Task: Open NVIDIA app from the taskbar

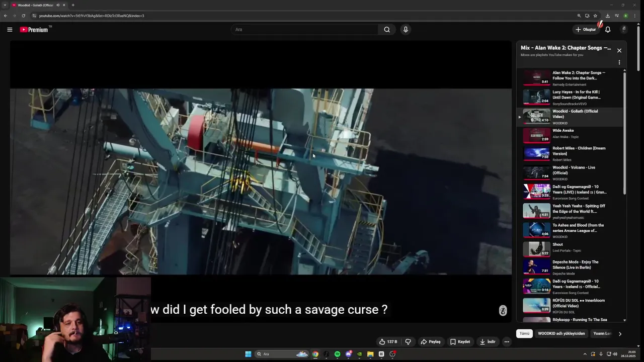Action: (359, 354)
